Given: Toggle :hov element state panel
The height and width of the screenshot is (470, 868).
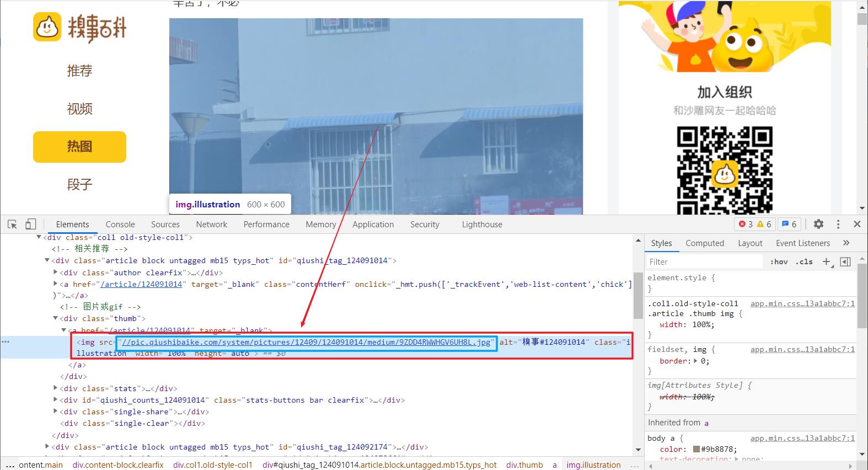Looking at the screenshot, I should pos(779,261).
